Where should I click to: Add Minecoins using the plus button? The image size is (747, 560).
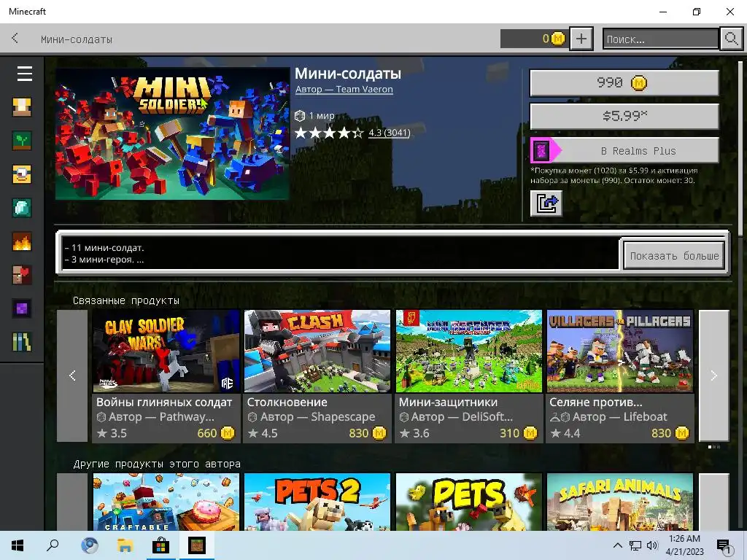coord(581,39)
